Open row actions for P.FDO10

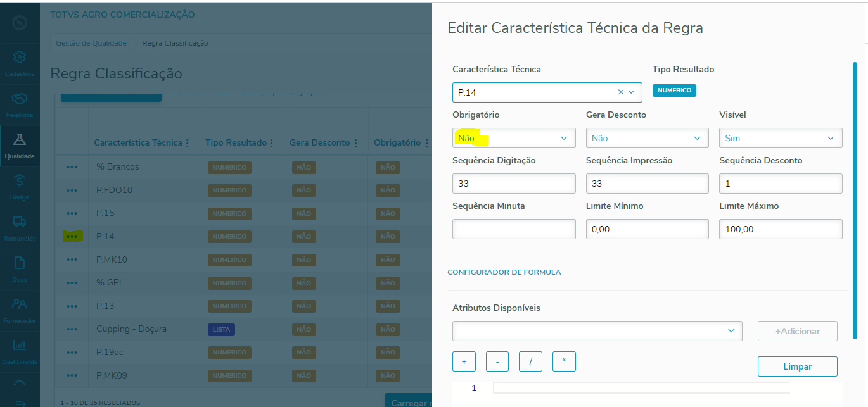click(72, 191)
